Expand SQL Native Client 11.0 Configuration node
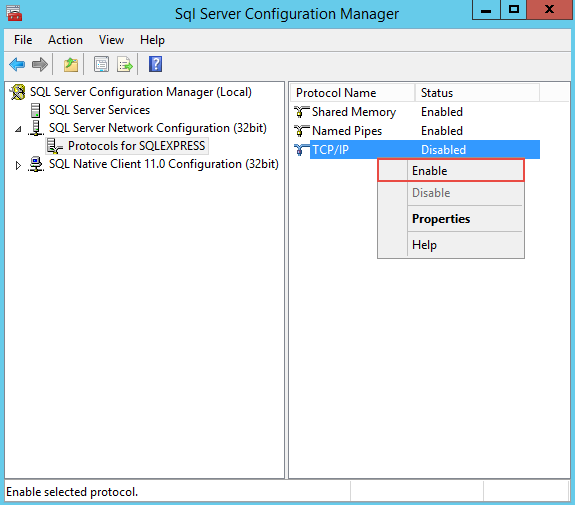The width and height of the screenshot is (575, 505). point(18,165)
